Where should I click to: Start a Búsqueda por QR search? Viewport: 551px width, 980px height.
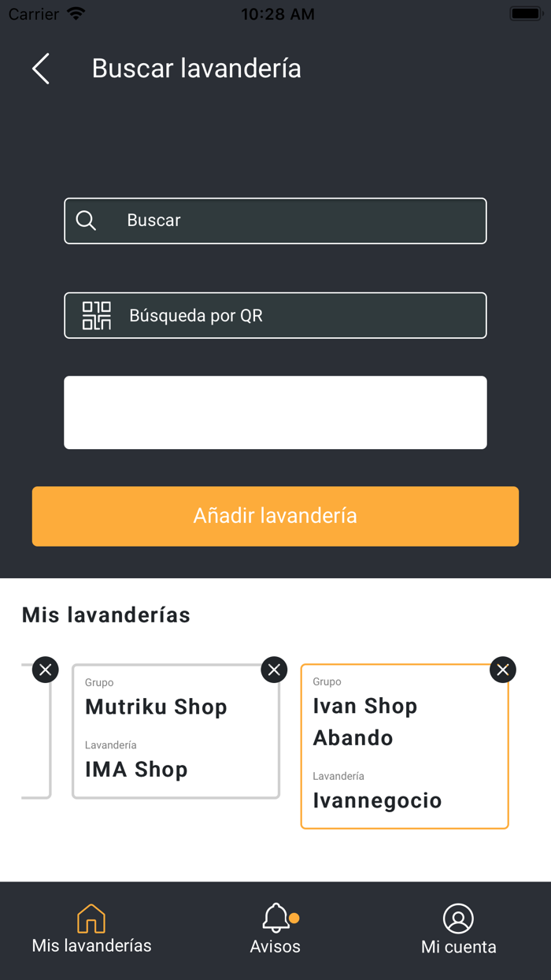[x=275, y=315]
